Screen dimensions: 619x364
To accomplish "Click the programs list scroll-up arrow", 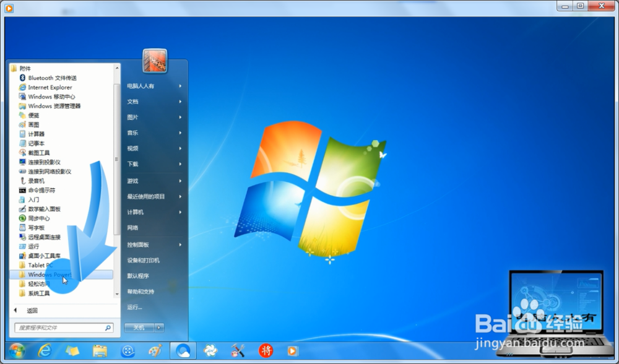I will (x=117, y=68).
